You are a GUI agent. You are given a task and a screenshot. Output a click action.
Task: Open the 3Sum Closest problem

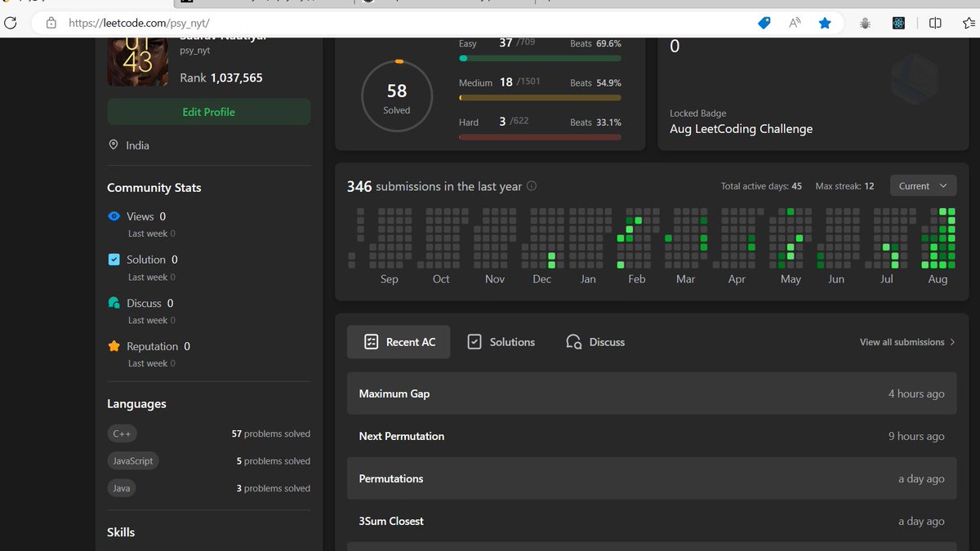click(x=652, y=521)
